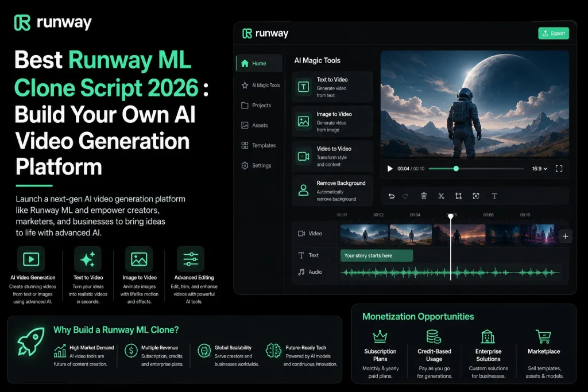
Task: Select the 'Your story starts here' text clip
Action: [377, 255]
